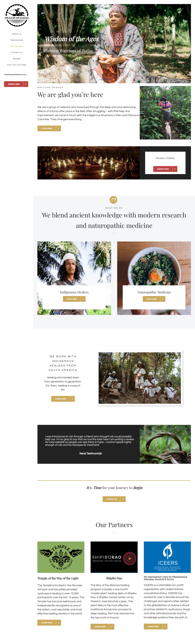The height and width of the screenshot is (644, 195).
Task: Click the info email address link
Action: pyautogui.click(x=15, y=75)
